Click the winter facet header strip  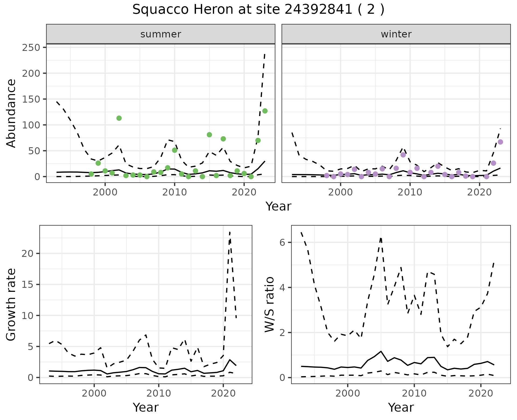396,34
